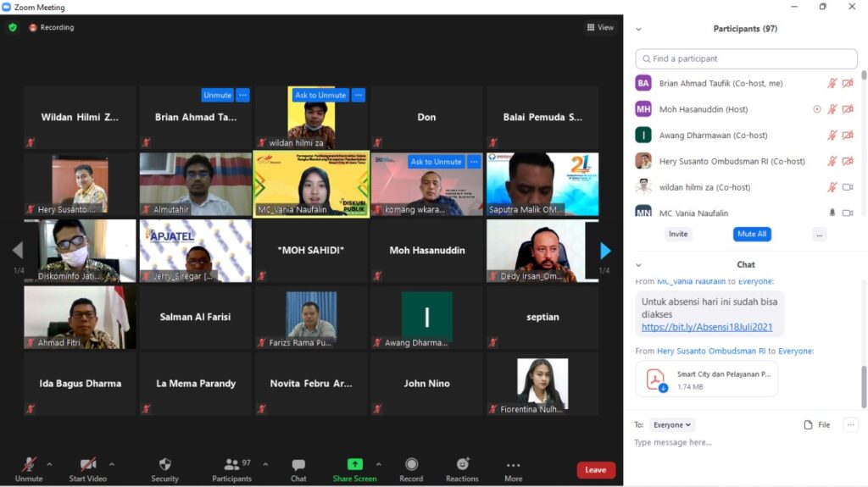Start Video in bottom toolbar
The image size is (868, 487).
[87, 470]
